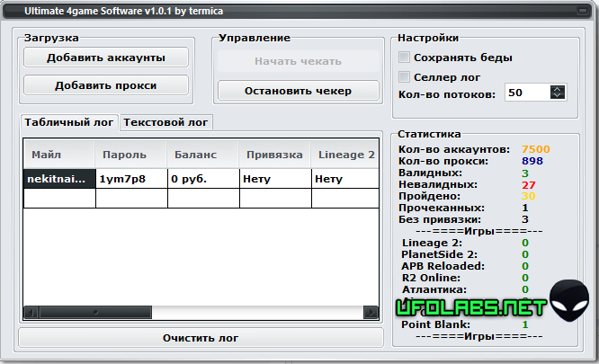The height and width of the screenshot is (364, 599).
Task: Select the nekitnai... mail cell
Action: (59, 179)
